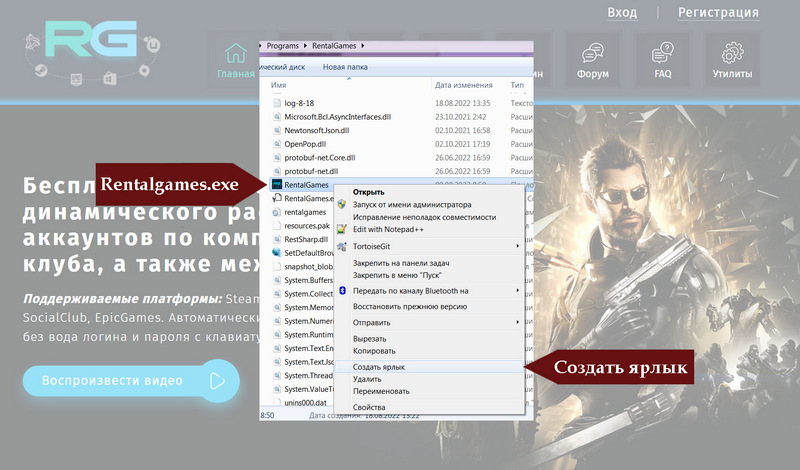Click the Воспроизвести видео button
Viewport: 800px width, 470px height.
point(131,381)
